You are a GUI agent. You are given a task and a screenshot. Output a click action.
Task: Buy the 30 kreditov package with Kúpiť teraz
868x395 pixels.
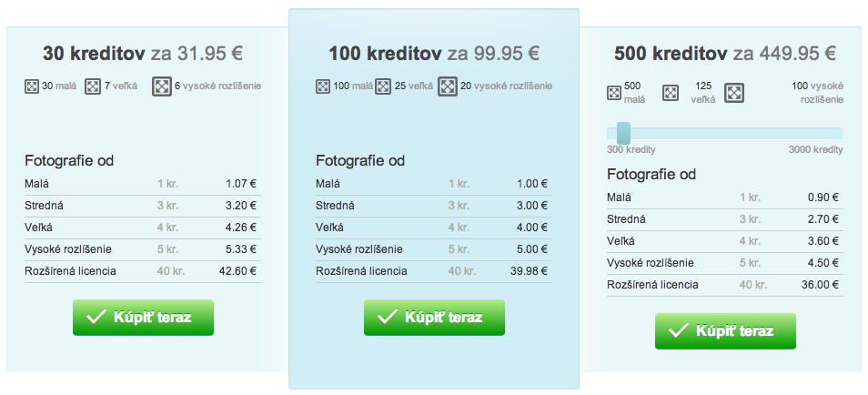pyautogui.click(x=143, y=318)
